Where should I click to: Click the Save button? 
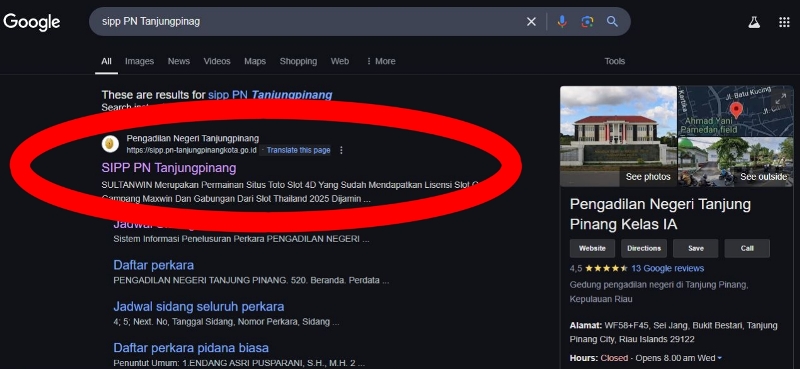pos(695,249)
